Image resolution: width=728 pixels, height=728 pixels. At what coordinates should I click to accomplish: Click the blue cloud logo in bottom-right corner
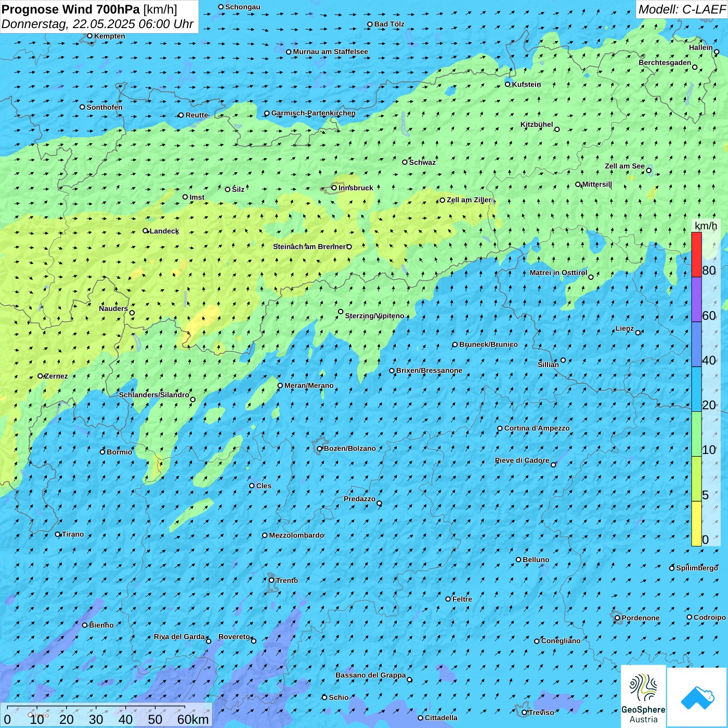pos(697,697)
